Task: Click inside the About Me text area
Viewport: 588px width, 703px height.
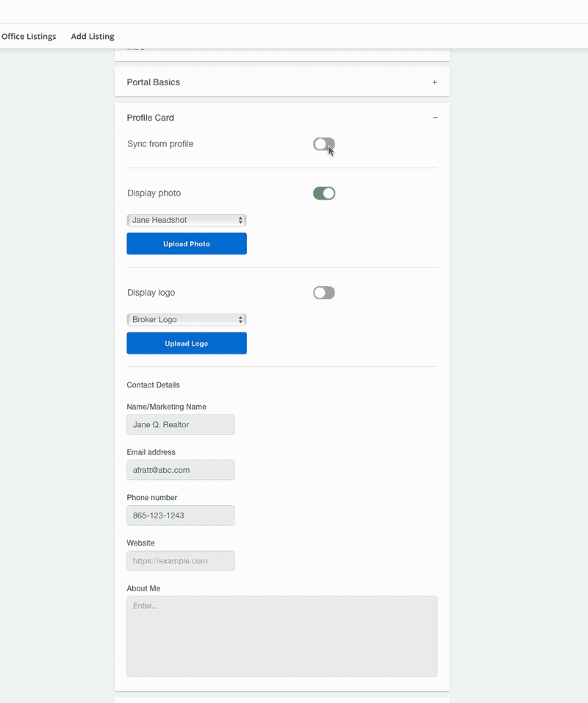Action: pos(282,636)
